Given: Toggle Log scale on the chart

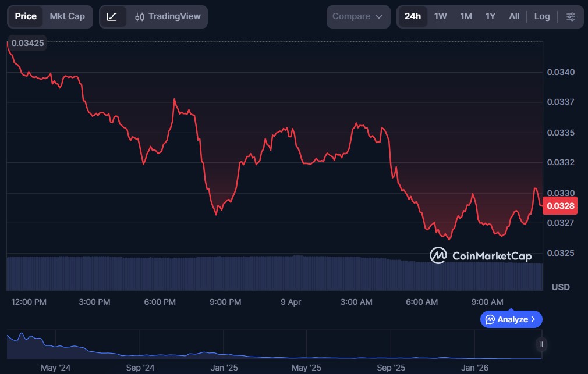Looking at the screenshot, I should (x=541, y=16).
